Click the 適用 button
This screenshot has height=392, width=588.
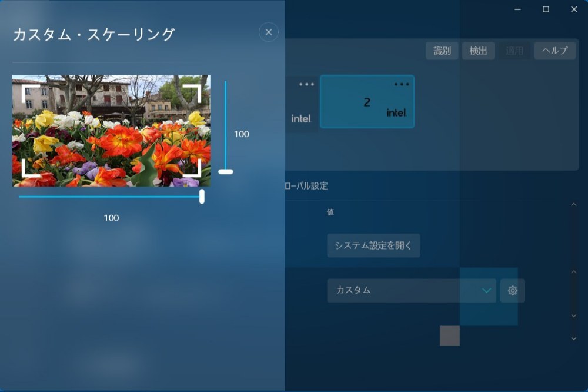(x=514, y=51)
